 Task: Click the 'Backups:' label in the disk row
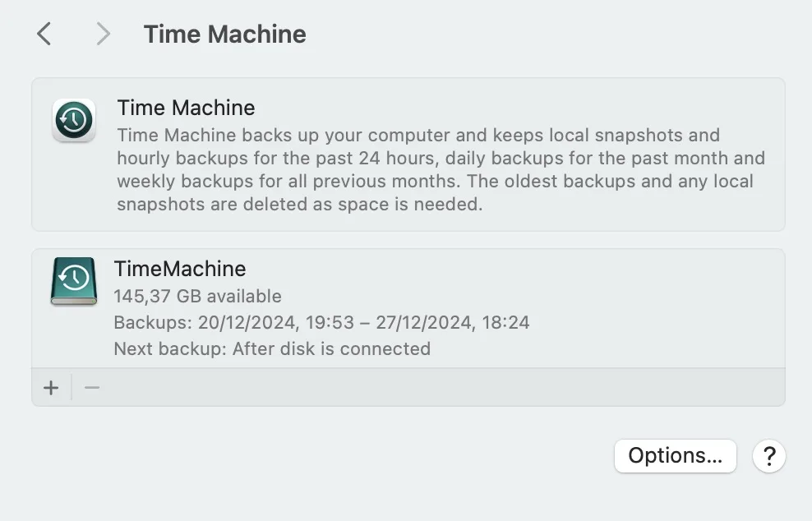[x=153, y=323]
